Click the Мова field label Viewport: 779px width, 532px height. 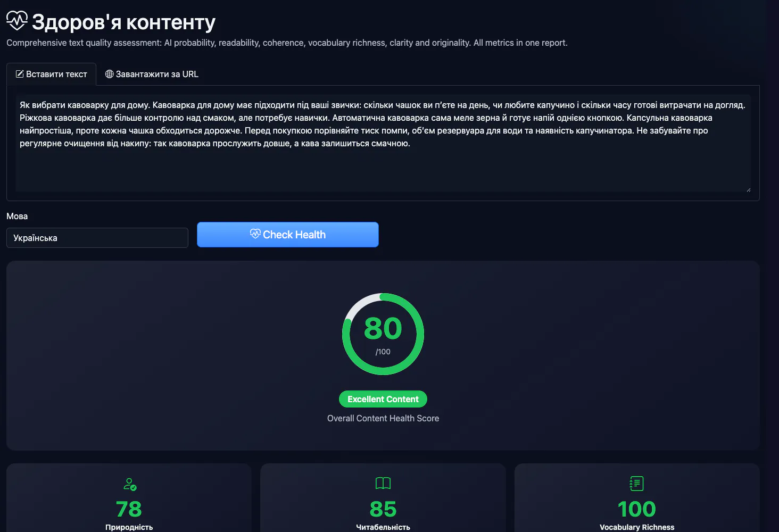17,216
